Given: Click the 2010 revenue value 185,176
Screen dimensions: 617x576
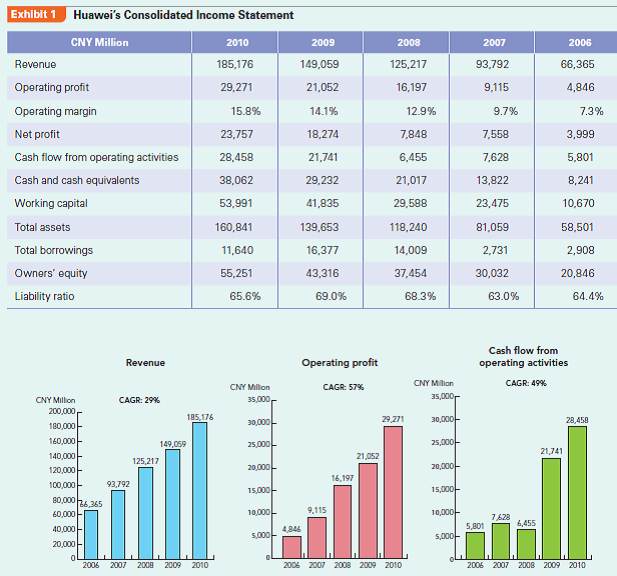Looking at the screenshot, I should 235,64.
